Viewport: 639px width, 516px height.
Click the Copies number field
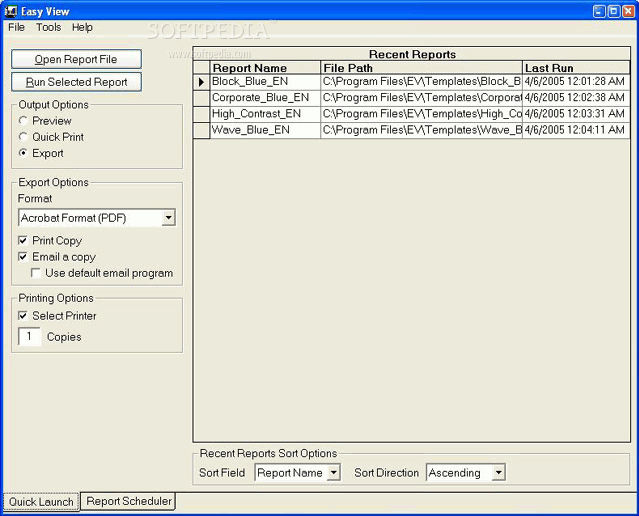[x=29, y=337]
